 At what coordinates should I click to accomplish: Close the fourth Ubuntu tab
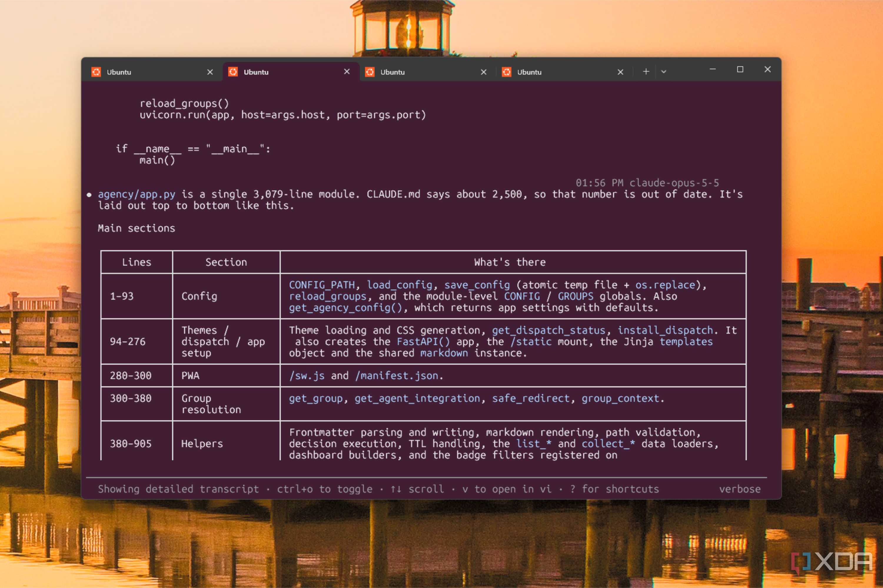[620, 72]
